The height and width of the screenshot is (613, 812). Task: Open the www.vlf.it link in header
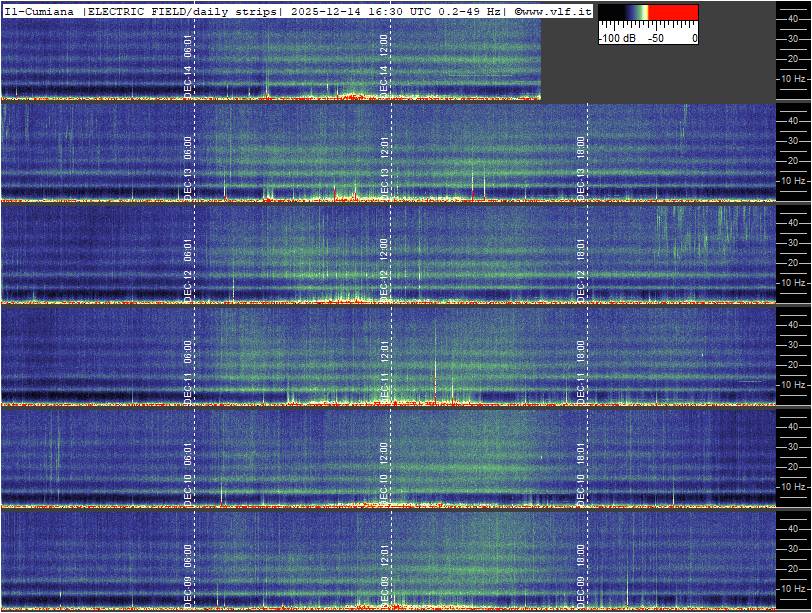[x=553, y=10]
